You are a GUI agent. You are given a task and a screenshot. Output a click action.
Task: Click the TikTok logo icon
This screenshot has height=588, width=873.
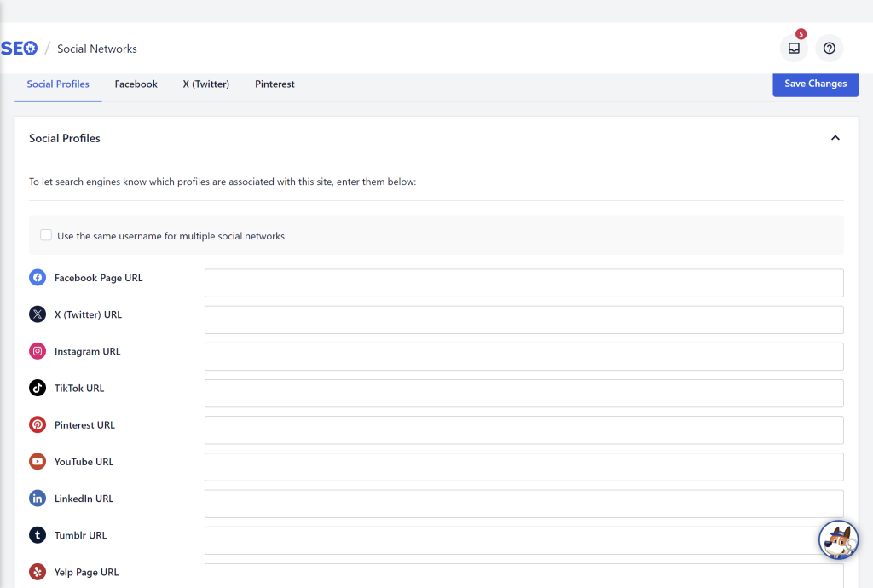click(38, 388)
